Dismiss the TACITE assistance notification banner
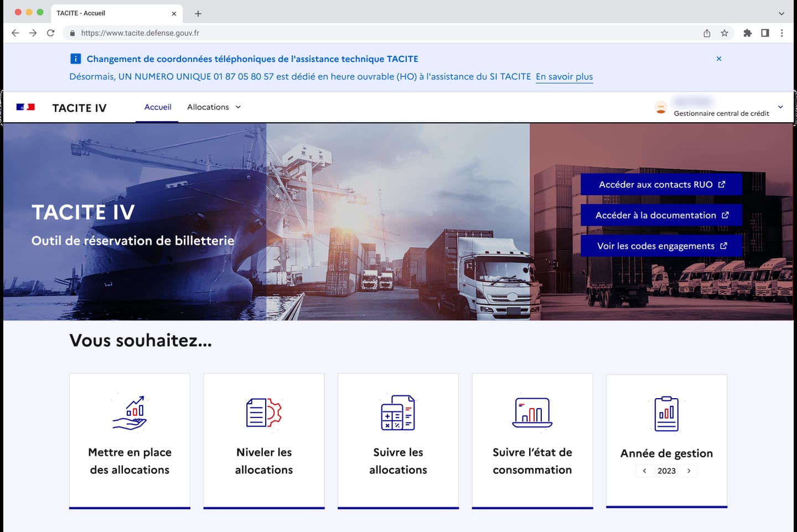This screenshot has width=797, height=532. 719,59
